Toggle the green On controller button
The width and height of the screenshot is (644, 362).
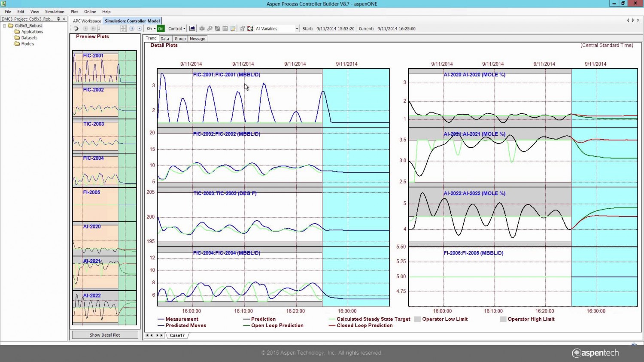click(161, 29)
